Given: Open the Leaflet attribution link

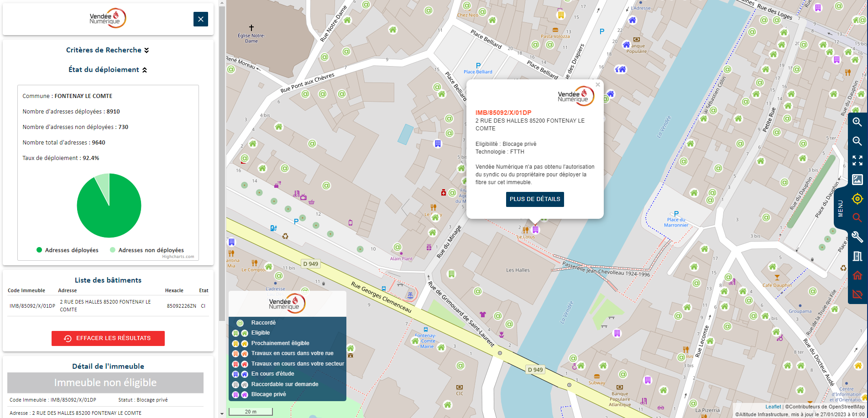Looking at the screenshot, I should pos(773,407).
